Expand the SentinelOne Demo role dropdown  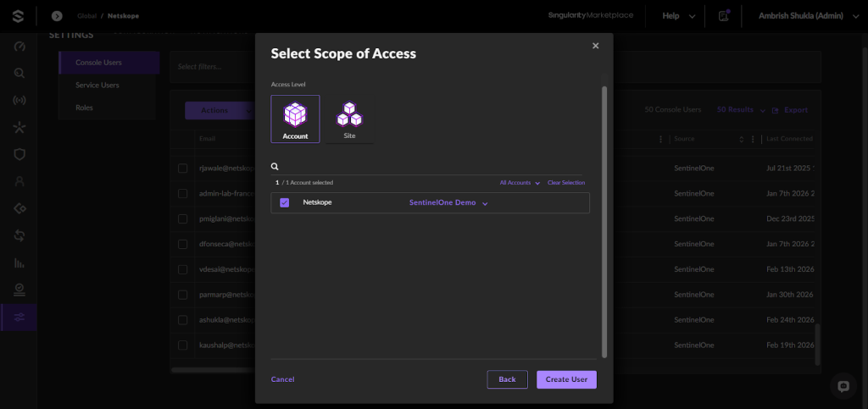point(448,203)
